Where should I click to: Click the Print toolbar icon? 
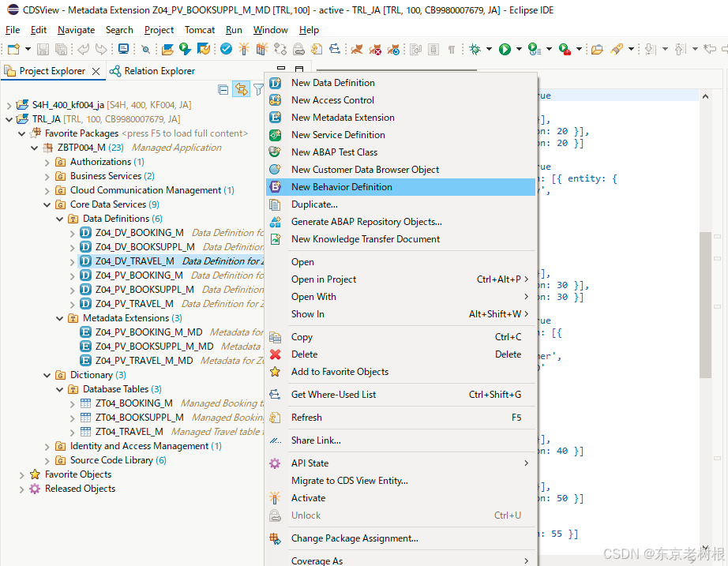click(x=433, y=49)
